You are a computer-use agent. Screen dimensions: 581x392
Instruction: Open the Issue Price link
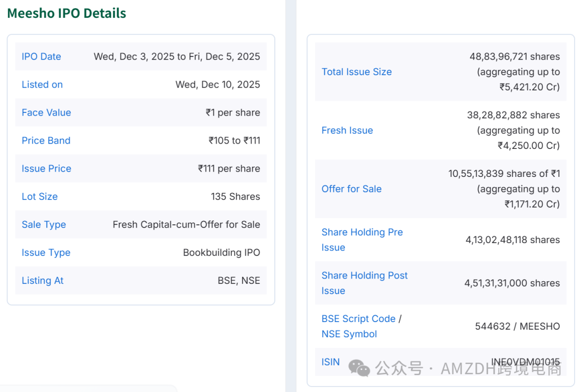pyautogui.click(x=46, y=168)
